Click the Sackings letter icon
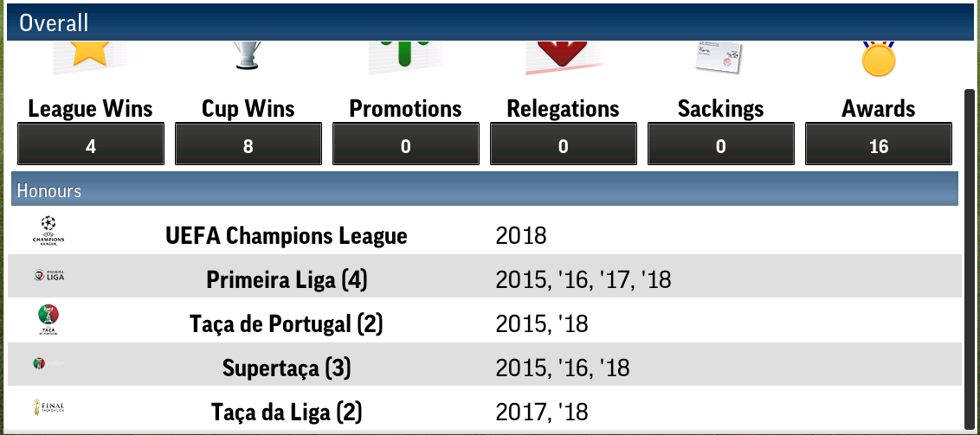This screenshot has height=435, width=980. click(x=719, y=57)
